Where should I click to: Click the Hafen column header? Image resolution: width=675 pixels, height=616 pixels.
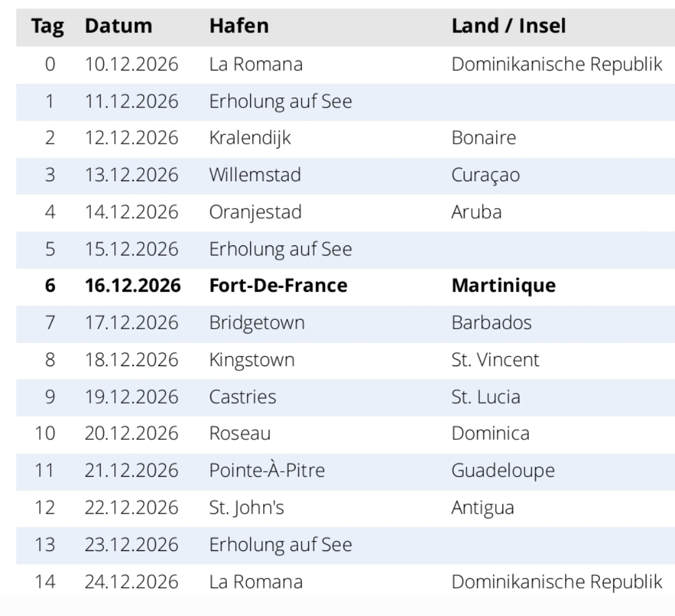tap(239, 26)
